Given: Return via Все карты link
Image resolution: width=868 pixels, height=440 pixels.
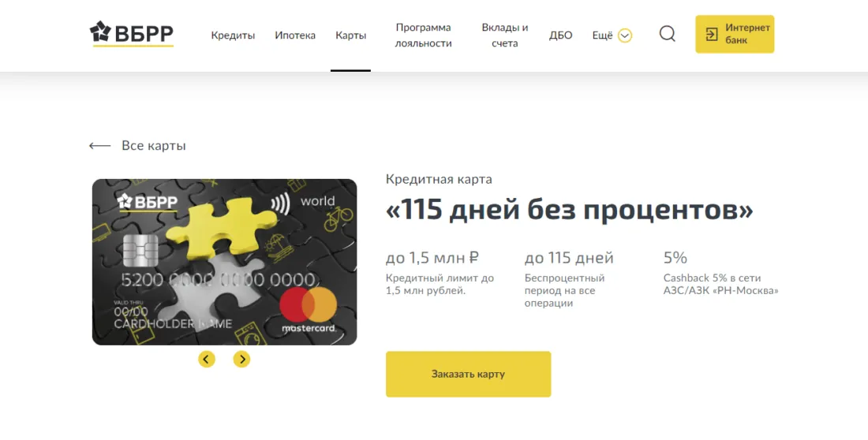Looking at the screenshot, I should 154,146.
